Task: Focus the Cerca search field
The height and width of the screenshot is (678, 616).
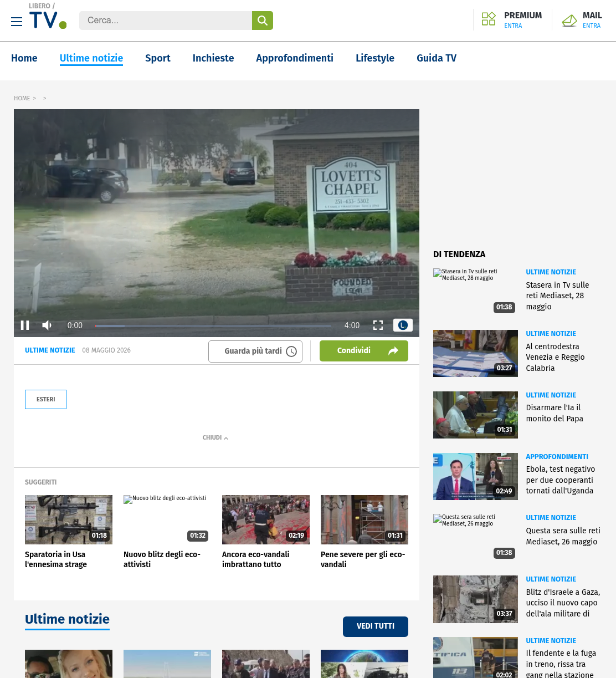Action: click(166, 21)
